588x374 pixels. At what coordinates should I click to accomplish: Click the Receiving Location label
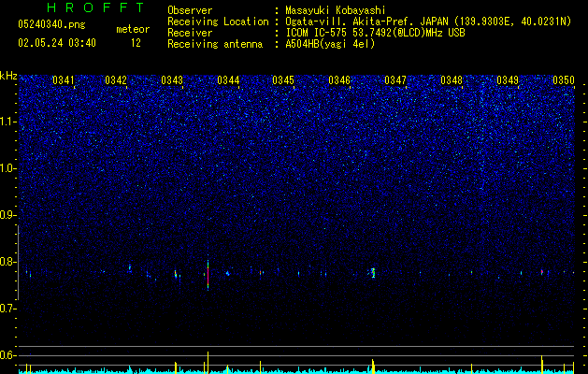(218, 22)
